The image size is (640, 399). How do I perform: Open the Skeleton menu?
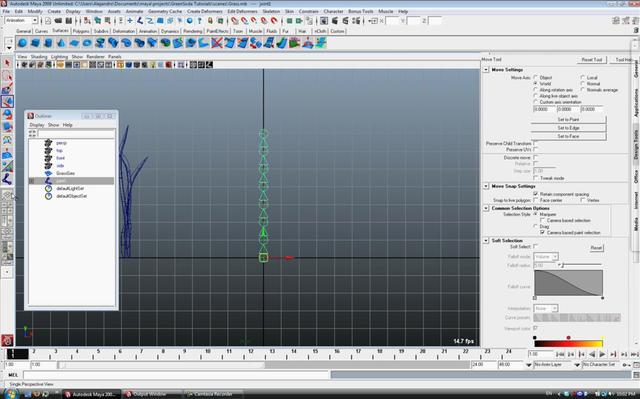[x=271, y=11]
